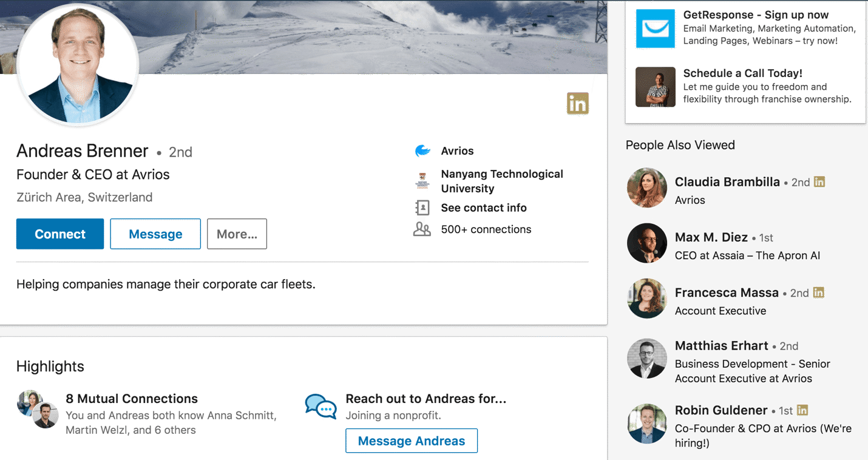Image resolution: width=868 pixels, height=460 pixels.
Task: Click the gold LinkedIn Premium badge on profile
Action: pyautogui.click(x=578, y=104)
